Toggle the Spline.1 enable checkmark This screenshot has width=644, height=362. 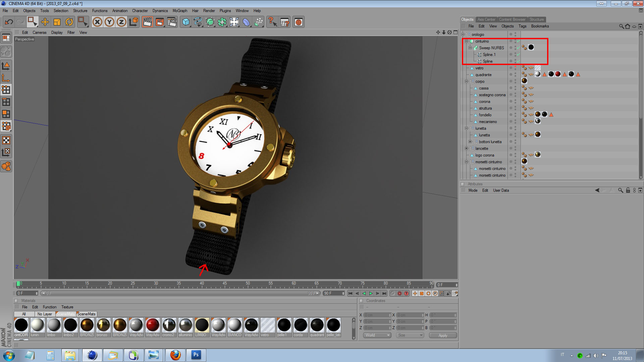[518, 55]
